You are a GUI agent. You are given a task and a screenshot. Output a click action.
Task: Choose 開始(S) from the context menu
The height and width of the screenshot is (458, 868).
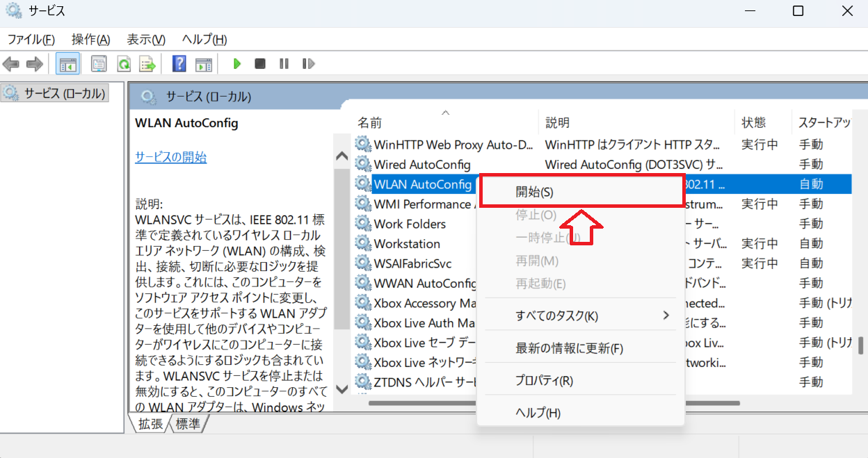point(534,192)
